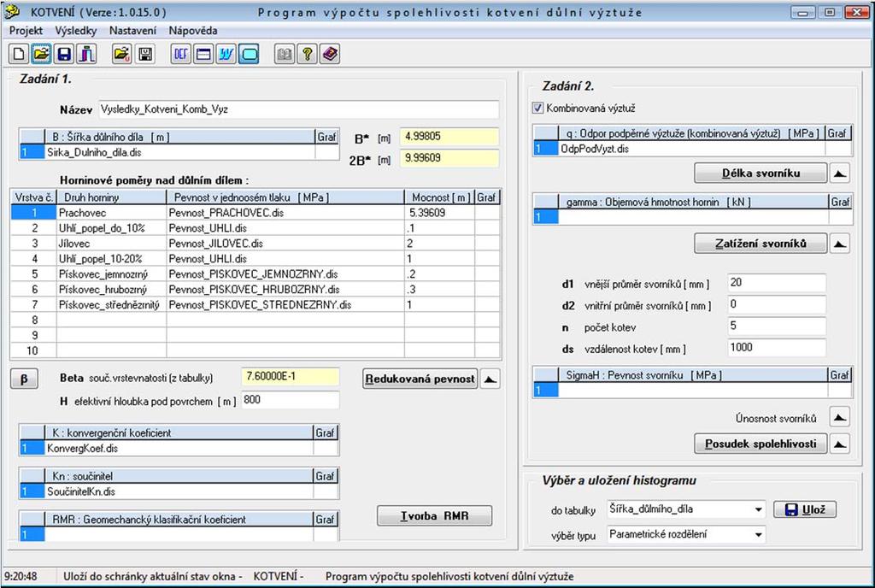875x588 pixels.
Task: Click arrow button next to Posudek spolehlivosti
Action: (x=839, y=444)
